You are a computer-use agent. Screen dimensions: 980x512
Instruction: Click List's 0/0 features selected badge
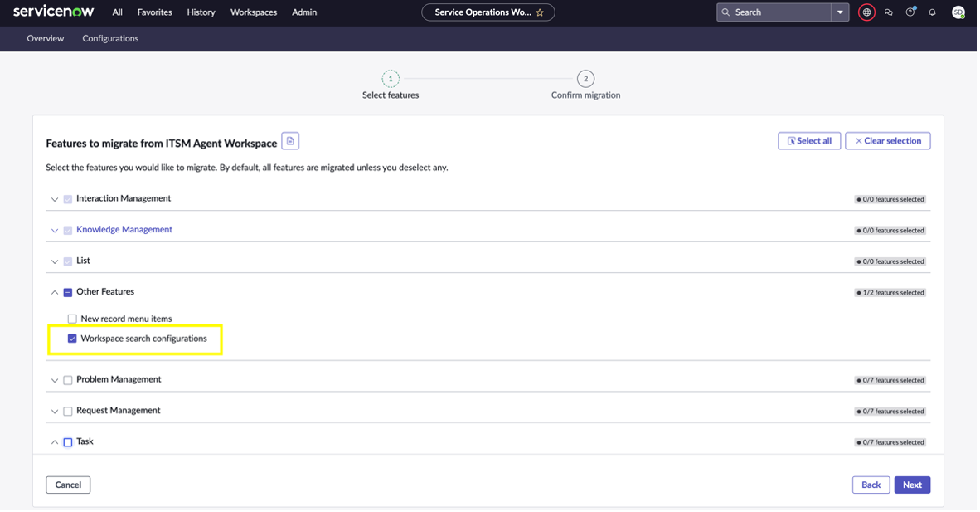click(890, 261)
